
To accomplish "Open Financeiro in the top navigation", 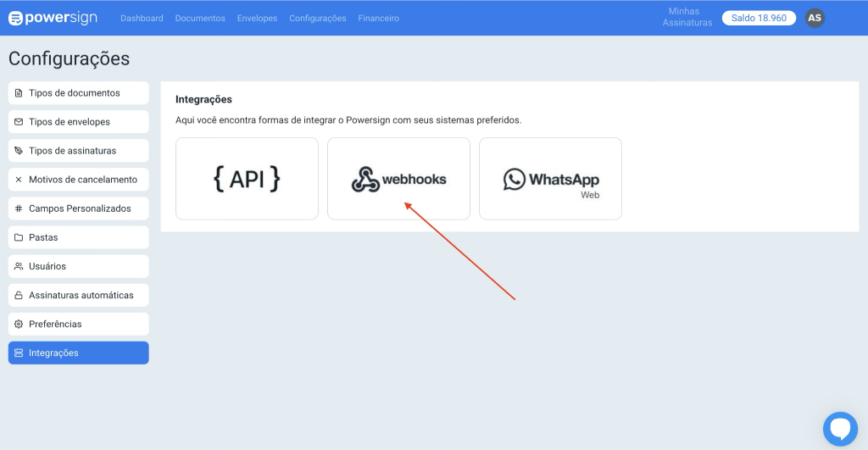I will (x=379, y=19).
